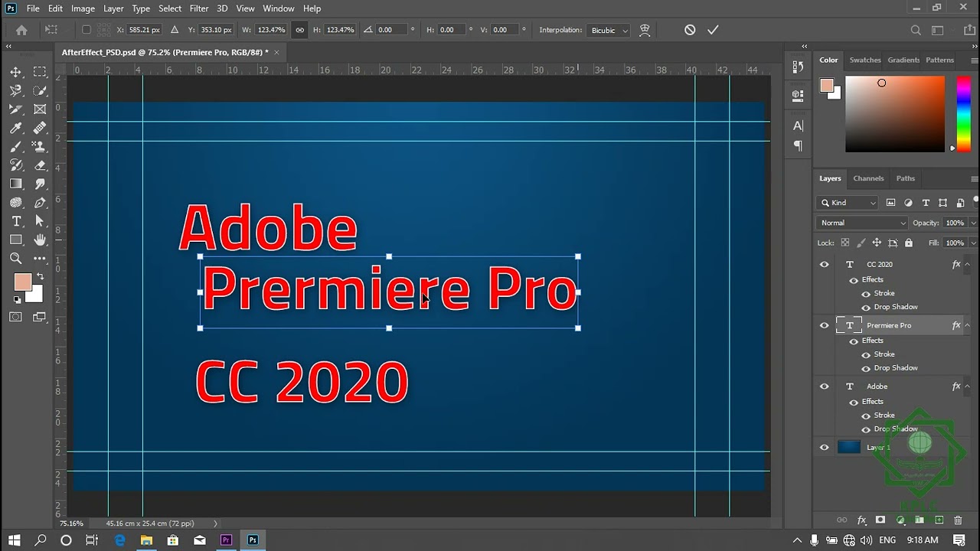The image size is (980, 551).
Task: Click the rotation angle input field
Action: tap(391, 30)
